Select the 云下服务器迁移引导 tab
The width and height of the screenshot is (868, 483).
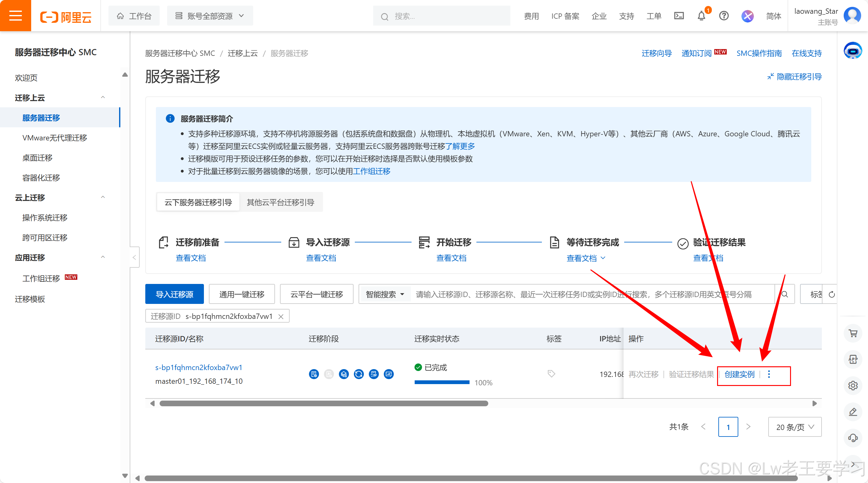[x=198, y=202]
